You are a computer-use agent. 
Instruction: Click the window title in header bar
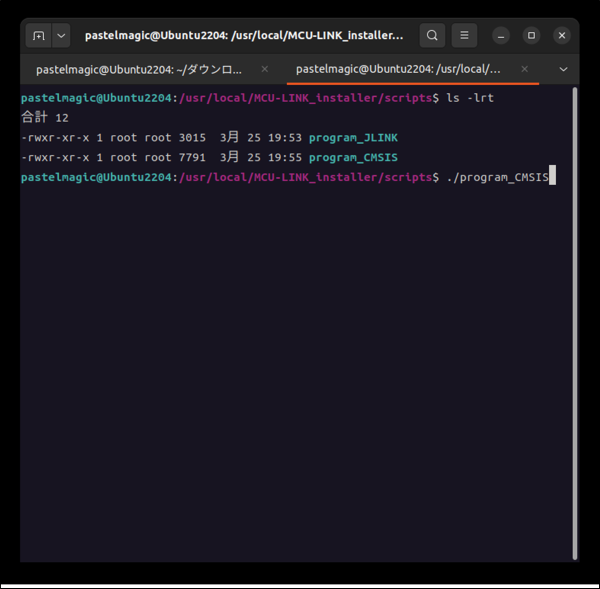click(x=245, y=35)
